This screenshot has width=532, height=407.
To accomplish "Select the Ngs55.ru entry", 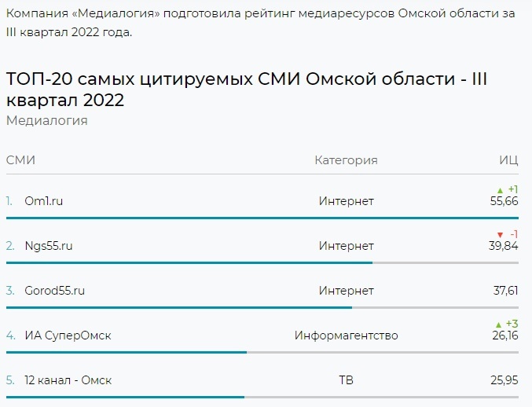I will tap(49, 246).
